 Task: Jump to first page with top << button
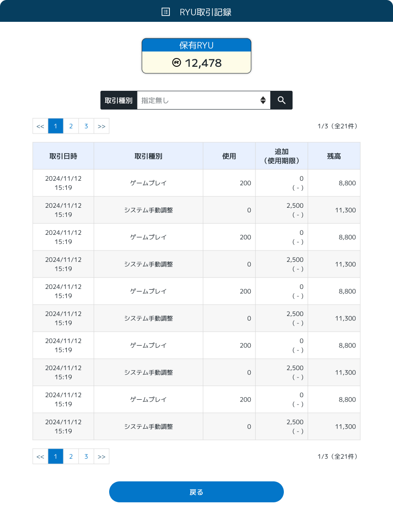pyautogui.click(x=40, y=126)
